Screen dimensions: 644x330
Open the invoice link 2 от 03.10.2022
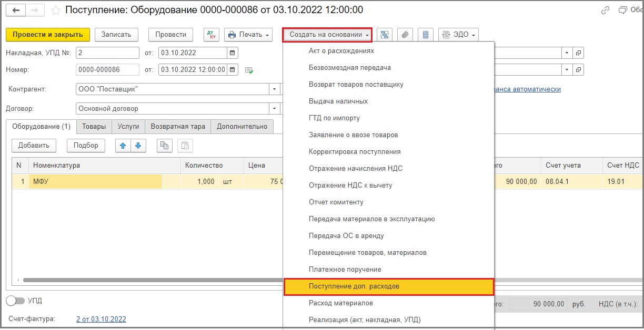click(101, 319)
